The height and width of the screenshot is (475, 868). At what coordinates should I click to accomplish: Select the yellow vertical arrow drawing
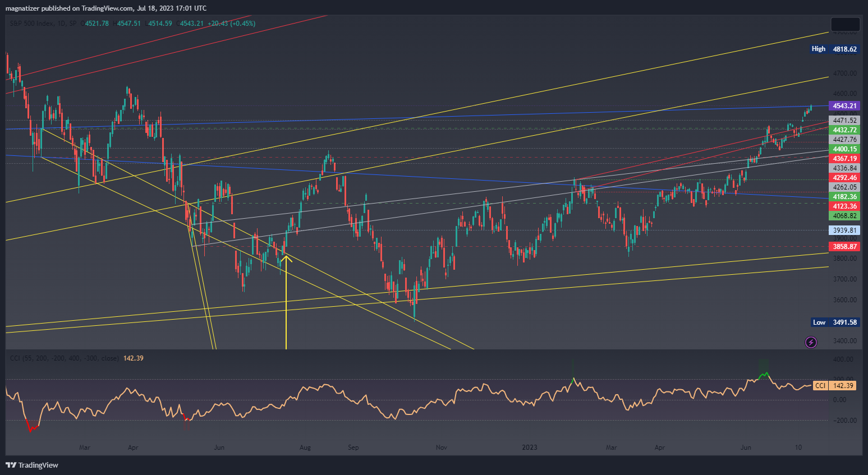[286, 303]
